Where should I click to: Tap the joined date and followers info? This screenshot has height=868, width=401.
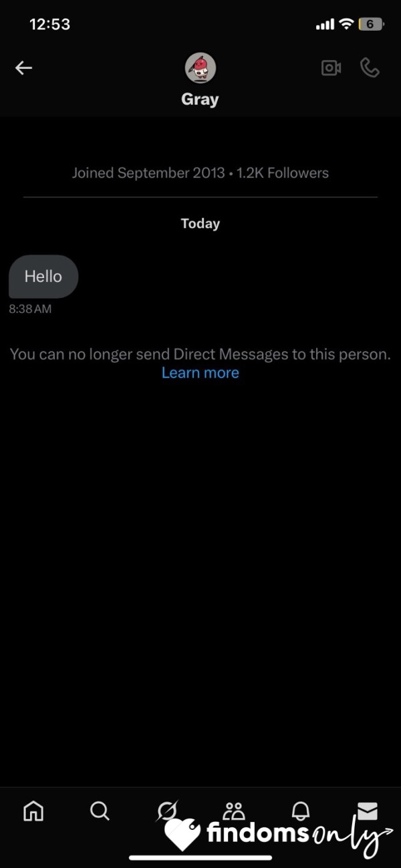coord(200,173)
